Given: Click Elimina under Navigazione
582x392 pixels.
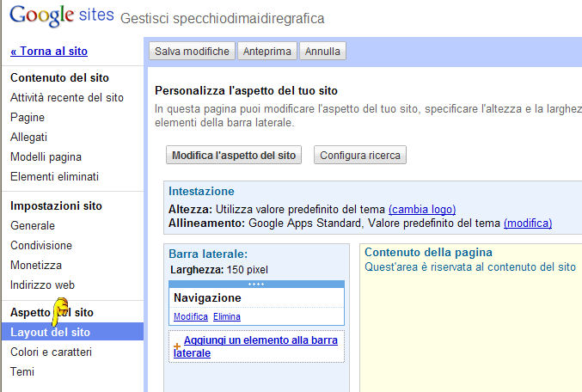Looking at the screenshot, I should tap(227, 317).
